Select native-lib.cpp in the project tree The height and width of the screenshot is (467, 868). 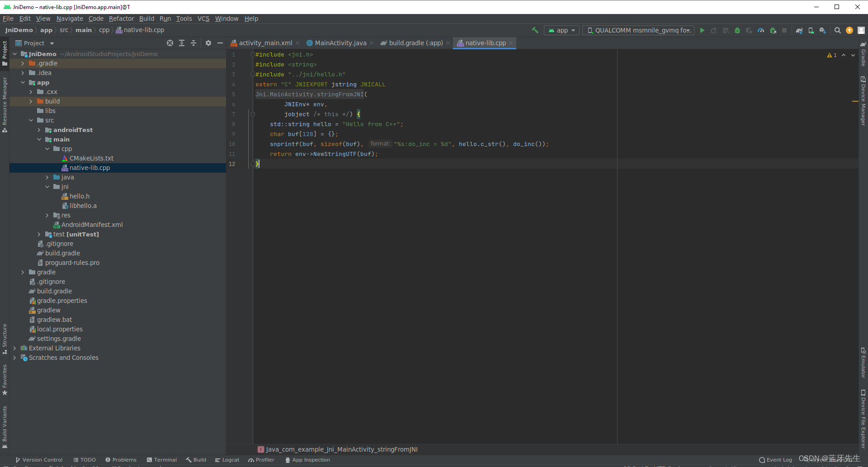(90, 167)
